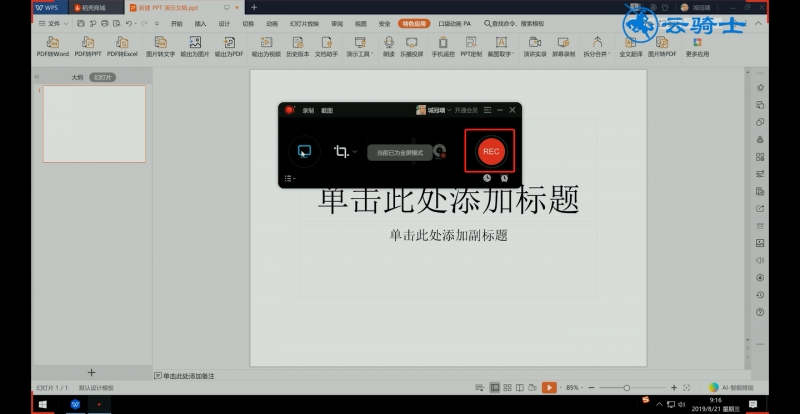The image size is (800, 414).
Task: Open the PDF转PPT converter
Action: pos(88,46)
